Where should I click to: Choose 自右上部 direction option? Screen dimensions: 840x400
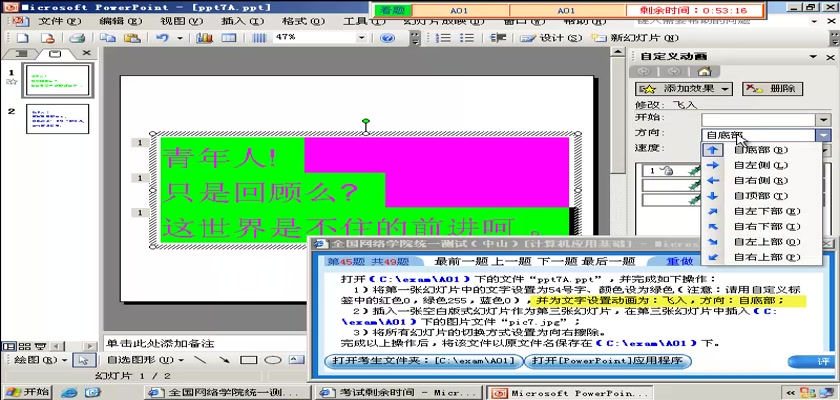[x=762, y=258]
